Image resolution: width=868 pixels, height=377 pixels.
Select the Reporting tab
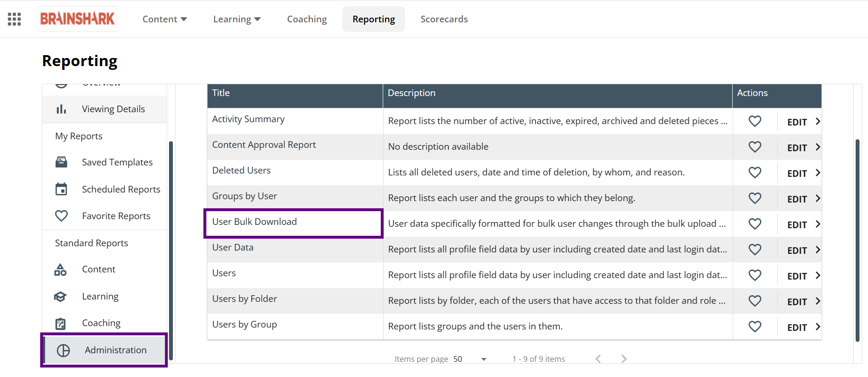pos(374,19)
